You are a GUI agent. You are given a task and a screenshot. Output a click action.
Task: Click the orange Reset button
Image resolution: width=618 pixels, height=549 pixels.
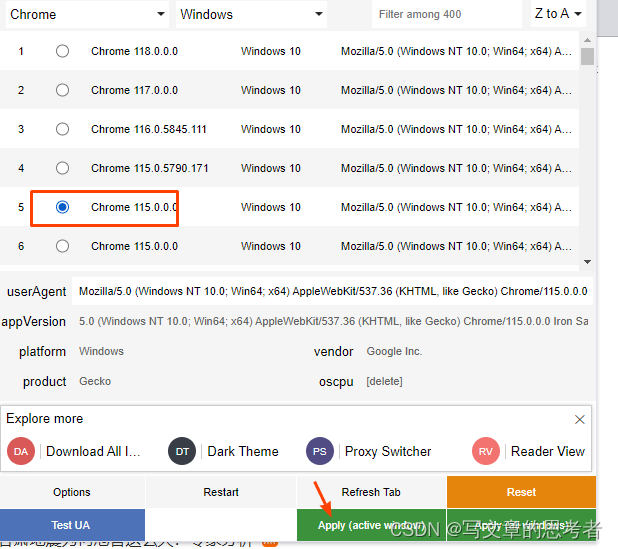521,492
